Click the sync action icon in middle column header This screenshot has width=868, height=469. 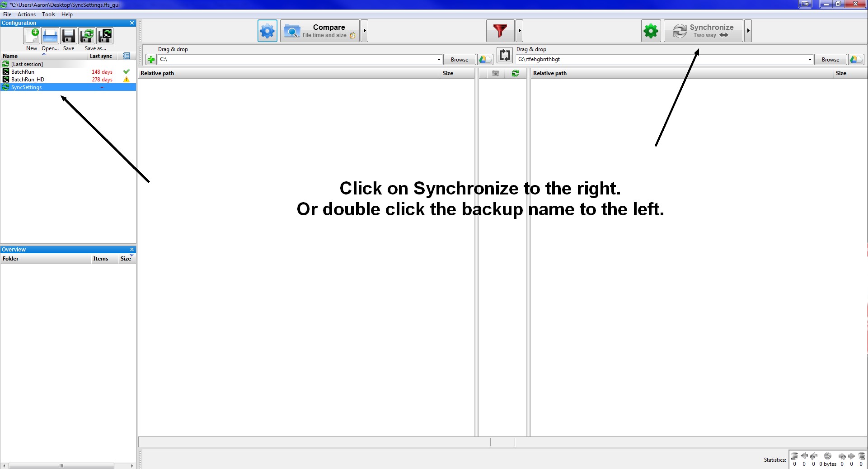click(515, 73)
